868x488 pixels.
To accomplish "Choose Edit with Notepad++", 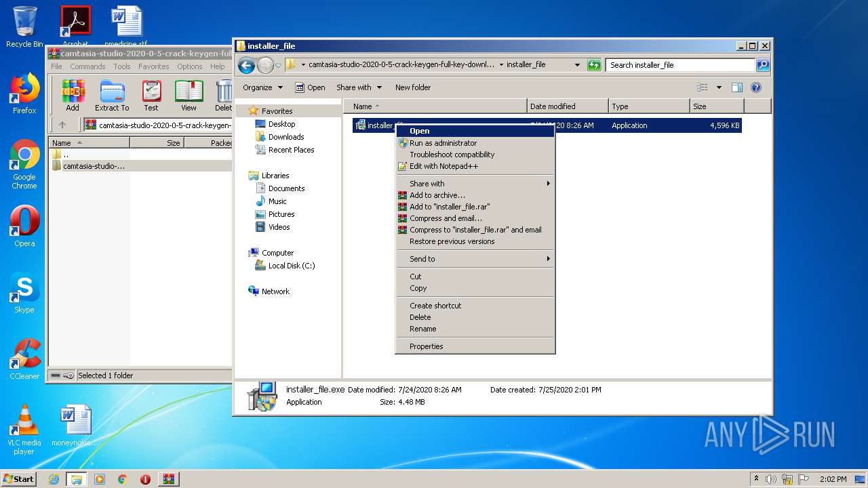I will 475,166.
